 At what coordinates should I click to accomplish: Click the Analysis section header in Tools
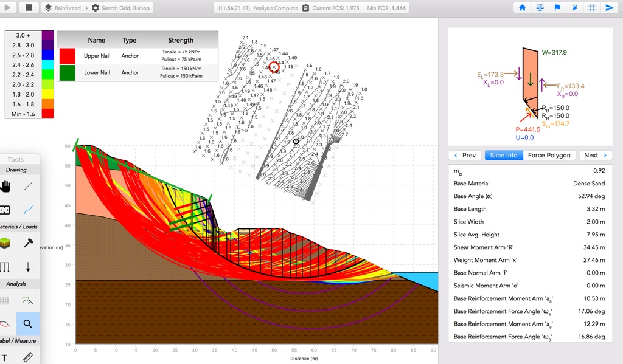pos(16,284)
